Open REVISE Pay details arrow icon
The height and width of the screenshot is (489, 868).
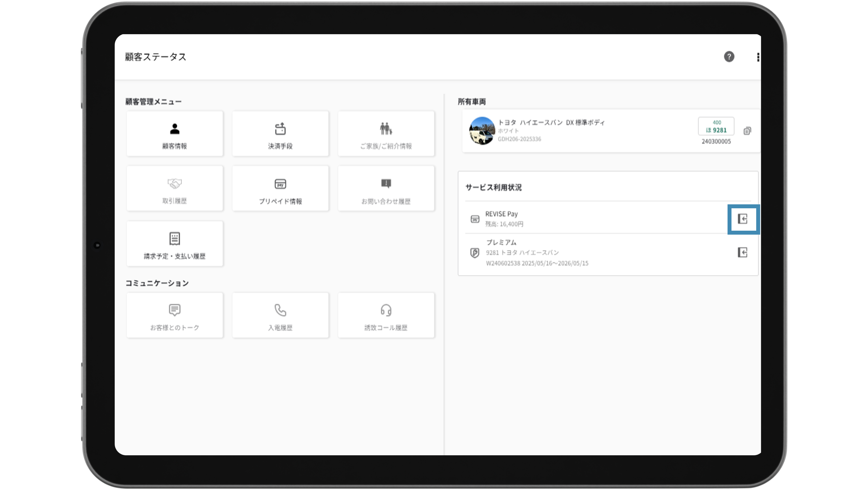743,219
